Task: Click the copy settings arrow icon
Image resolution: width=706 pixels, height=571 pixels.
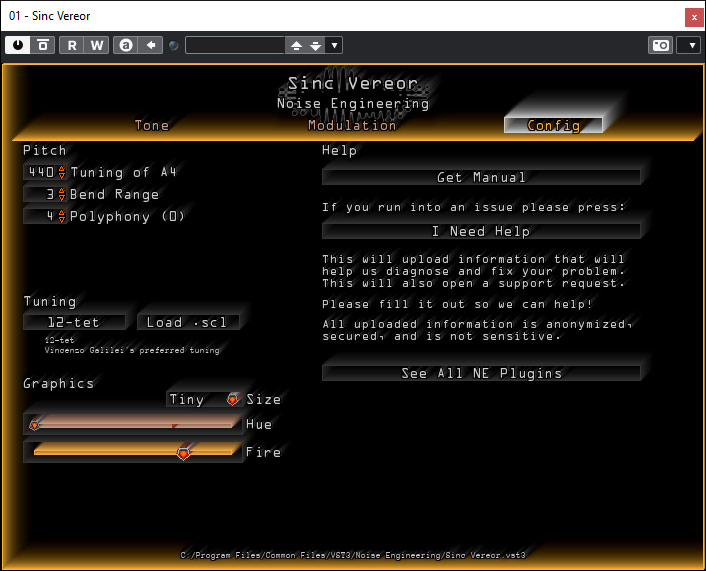Action: coord(150,45)
